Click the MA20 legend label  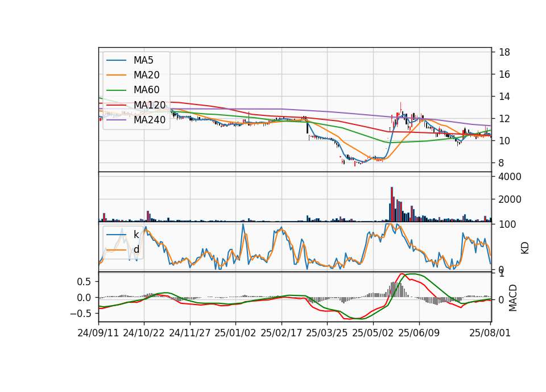[x=146, y=75]
